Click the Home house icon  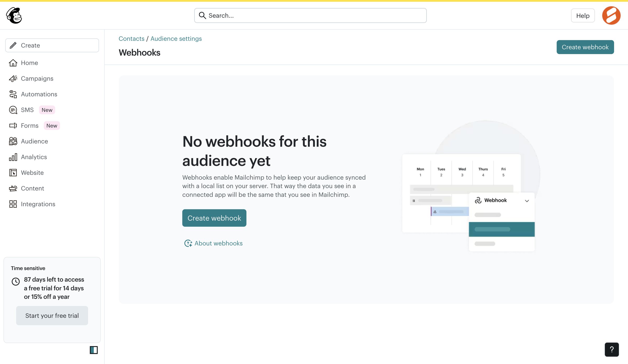tap(13, 63)
